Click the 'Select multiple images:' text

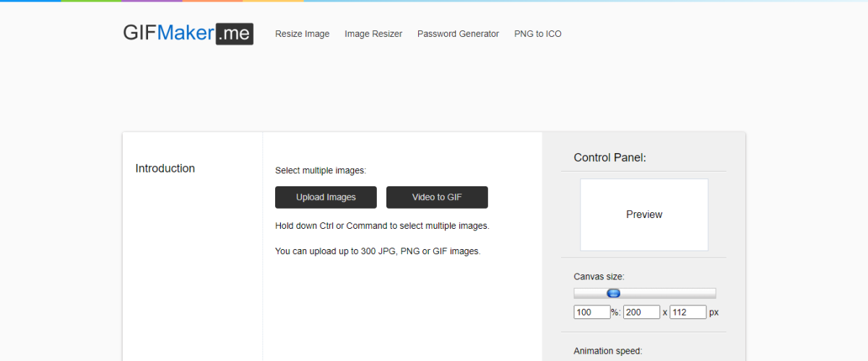click(x=321, y=171)
